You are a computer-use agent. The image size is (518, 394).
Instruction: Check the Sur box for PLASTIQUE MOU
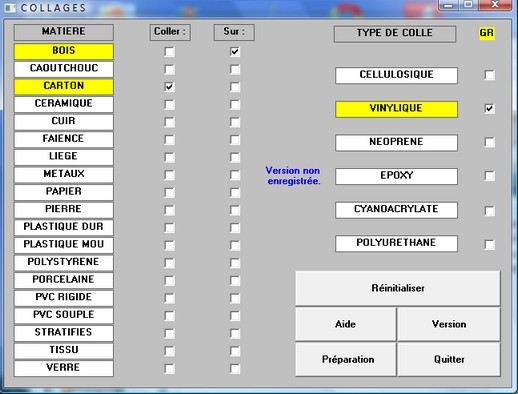235,245
